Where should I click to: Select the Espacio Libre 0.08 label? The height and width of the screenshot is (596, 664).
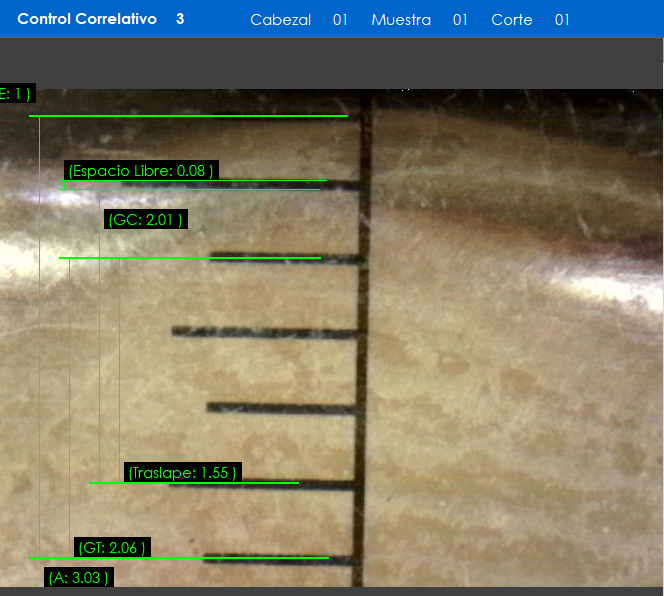tap(140, 171)
